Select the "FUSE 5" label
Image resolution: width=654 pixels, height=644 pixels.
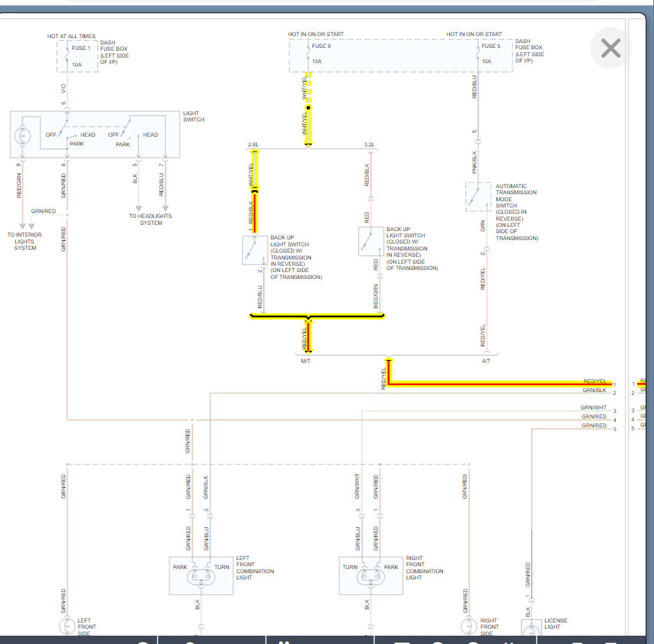pyautogui.click(x=491, y=46)
